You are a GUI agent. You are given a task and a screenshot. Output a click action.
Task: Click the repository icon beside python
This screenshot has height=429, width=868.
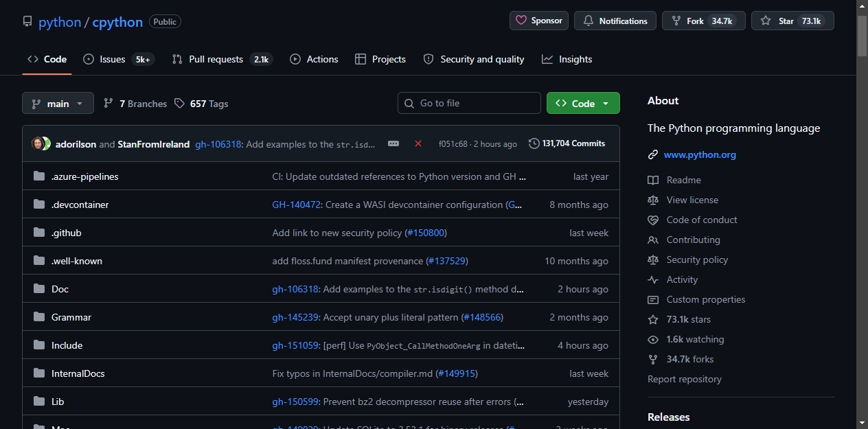tap(27, 22)
